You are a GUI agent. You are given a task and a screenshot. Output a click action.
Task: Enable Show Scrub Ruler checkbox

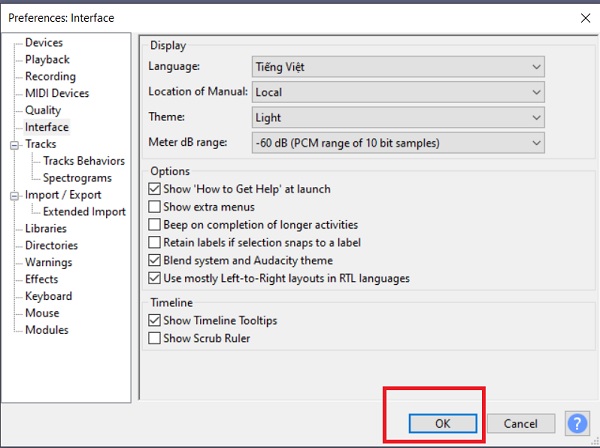pyautogui.click(x=154, y=338)
